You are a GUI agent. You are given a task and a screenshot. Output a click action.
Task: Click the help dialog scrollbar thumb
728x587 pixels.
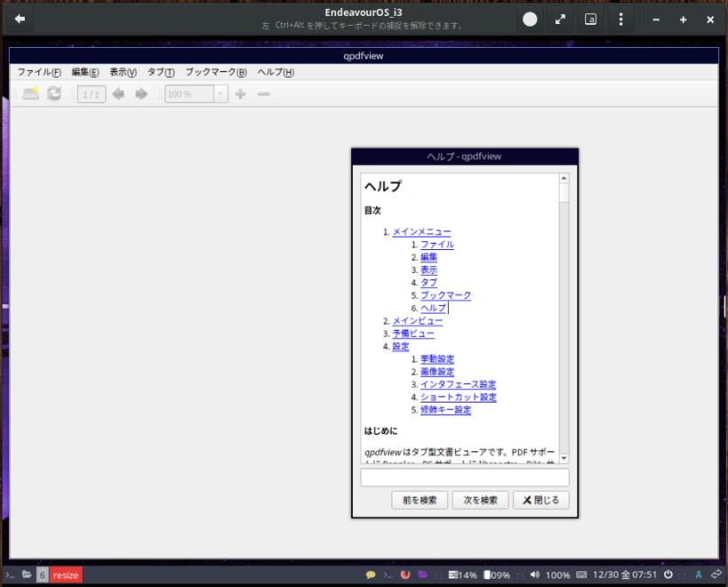pos(564,192)
